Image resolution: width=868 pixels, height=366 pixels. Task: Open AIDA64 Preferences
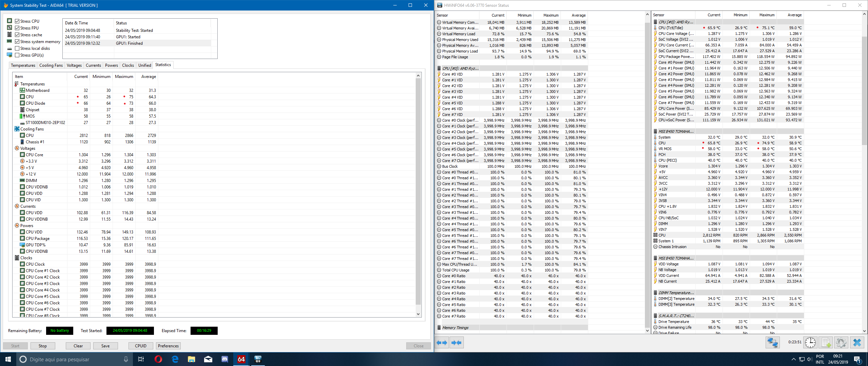(168, 346)
